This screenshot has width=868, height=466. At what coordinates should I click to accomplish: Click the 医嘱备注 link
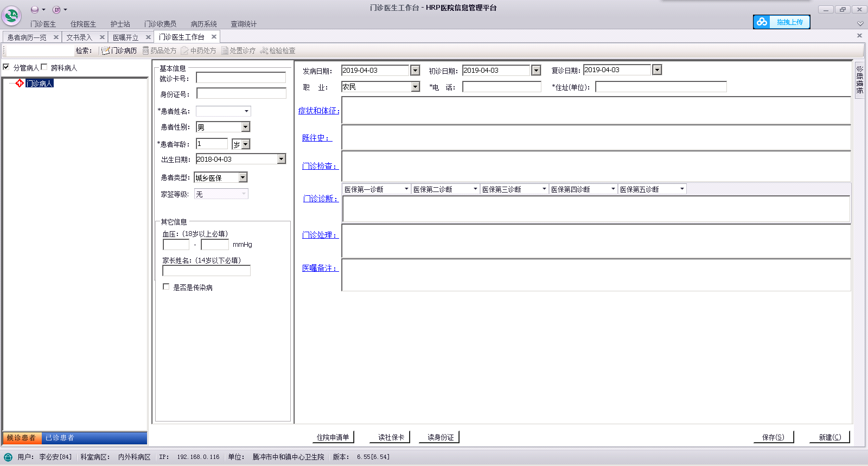(320, 268)
